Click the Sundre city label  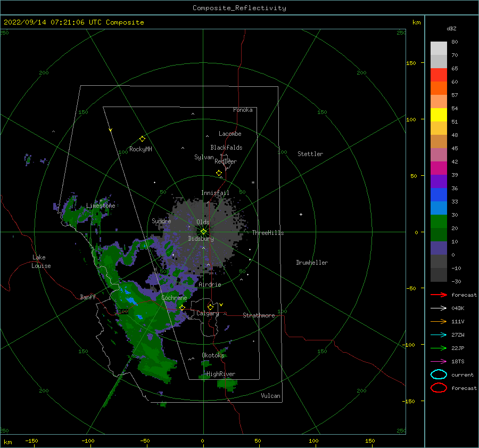pos(161,221)
